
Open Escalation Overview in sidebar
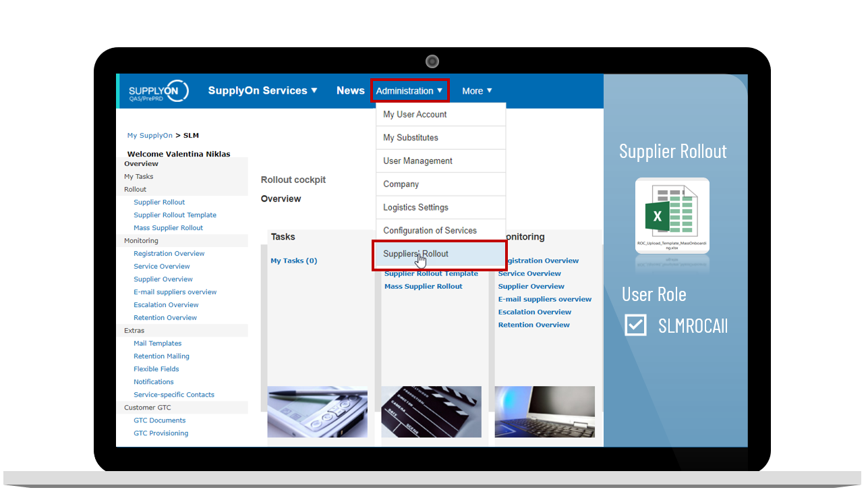click(166, 305)
